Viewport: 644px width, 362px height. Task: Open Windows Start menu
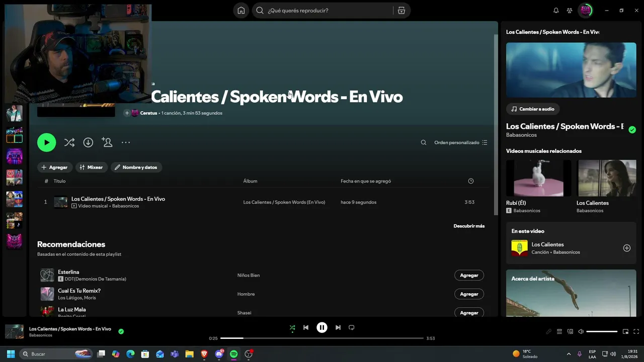pos(11,354)
